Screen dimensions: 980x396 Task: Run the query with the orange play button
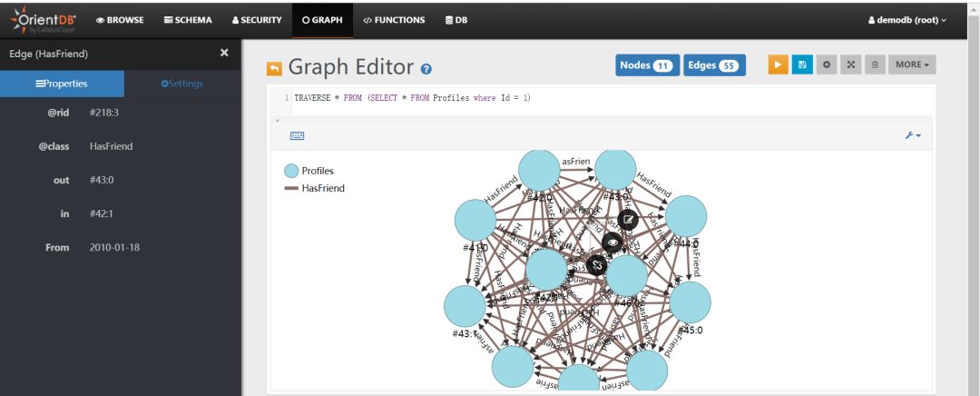(x=778, y=65)
